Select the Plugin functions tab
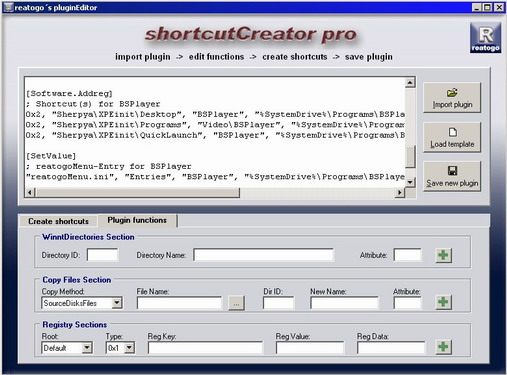The image size is (507, 375). point(137,220)
